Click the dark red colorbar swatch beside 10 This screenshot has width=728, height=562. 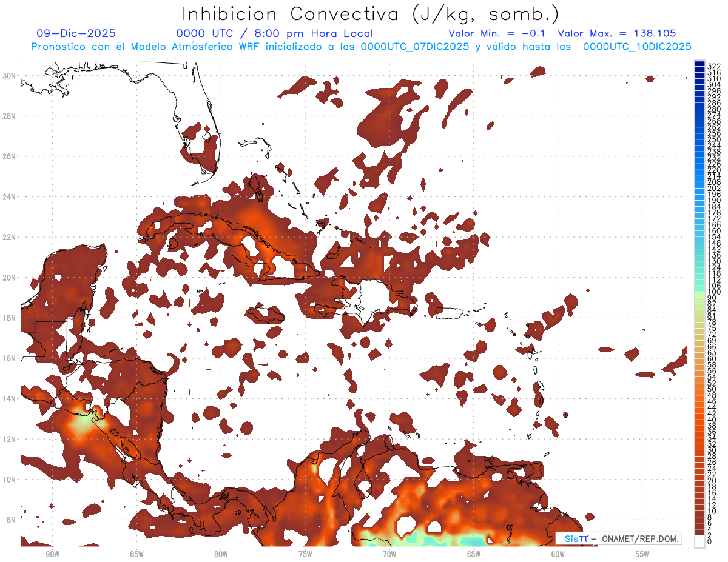(x=700, y=508)
